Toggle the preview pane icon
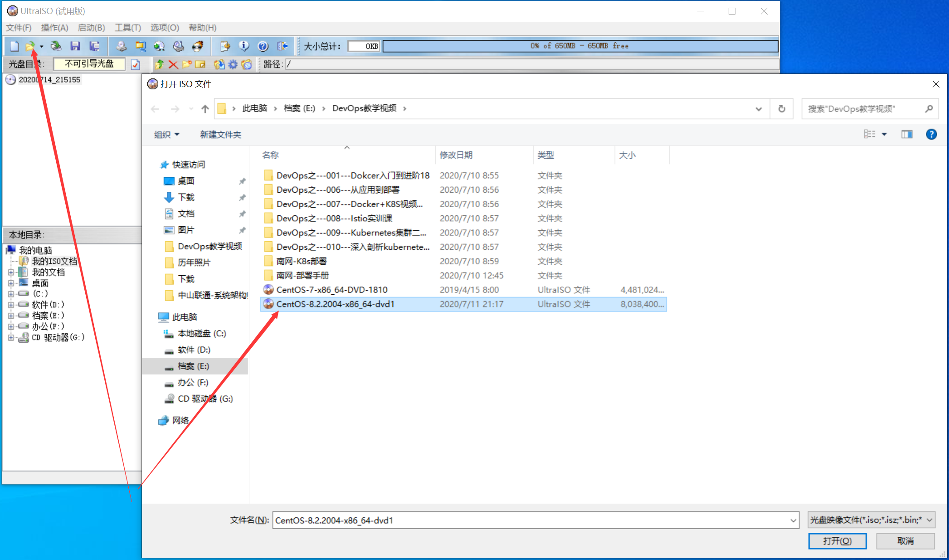This screenshot has width=949, height=560. click(x=907, y=134)
